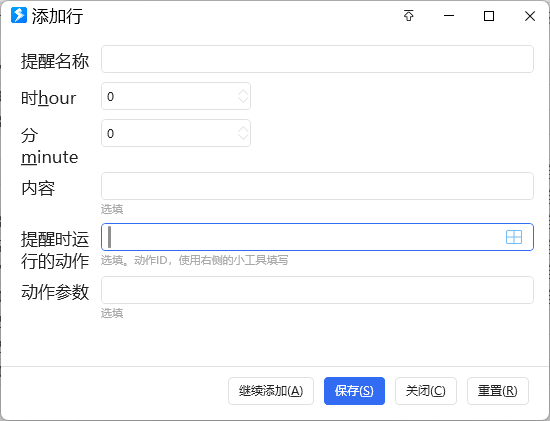Click the pin-on-top window icon
Image resolution: width=550 pixels, height=421 pixels.
pyautogui.click(x=408, y=16)
